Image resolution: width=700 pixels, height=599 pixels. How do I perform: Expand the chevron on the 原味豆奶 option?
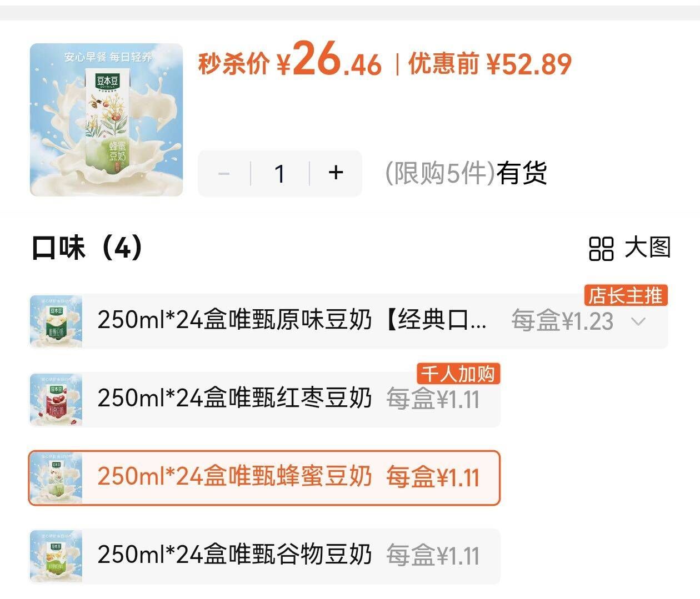tap(639, 321)
